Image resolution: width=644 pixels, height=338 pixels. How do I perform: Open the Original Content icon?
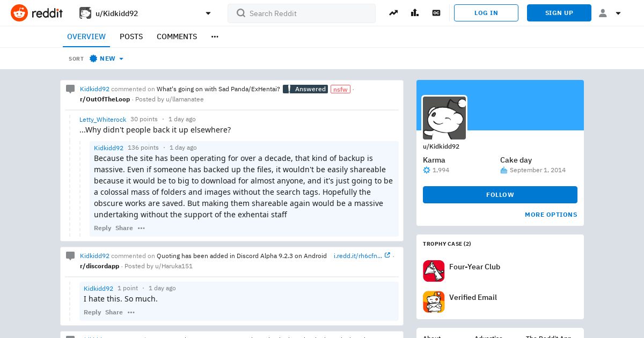tap(436, 13)
